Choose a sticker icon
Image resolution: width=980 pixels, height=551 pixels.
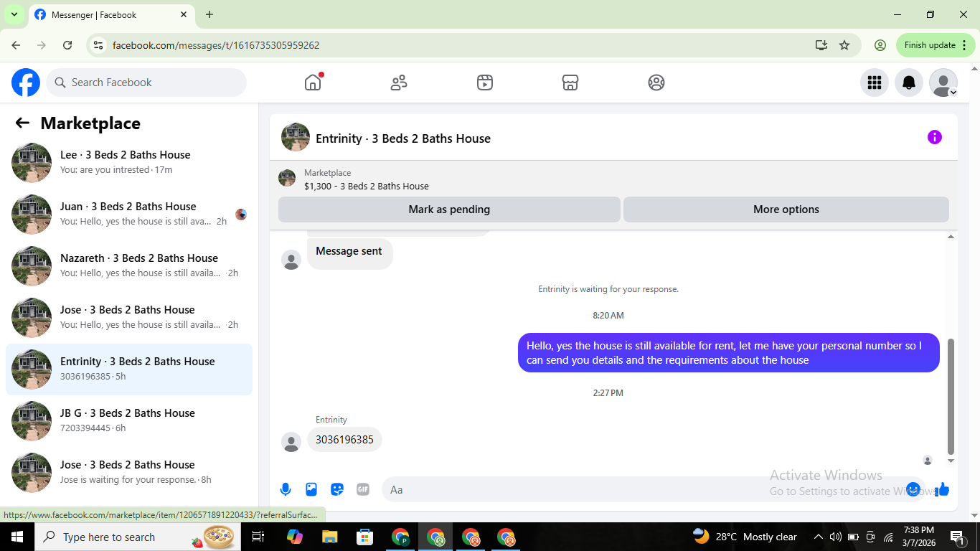[x=337, y=489]
